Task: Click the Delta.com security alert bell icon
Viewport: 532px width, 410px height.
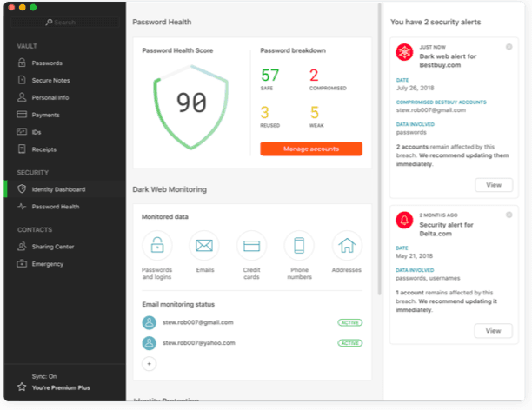Action: point(404,220)
